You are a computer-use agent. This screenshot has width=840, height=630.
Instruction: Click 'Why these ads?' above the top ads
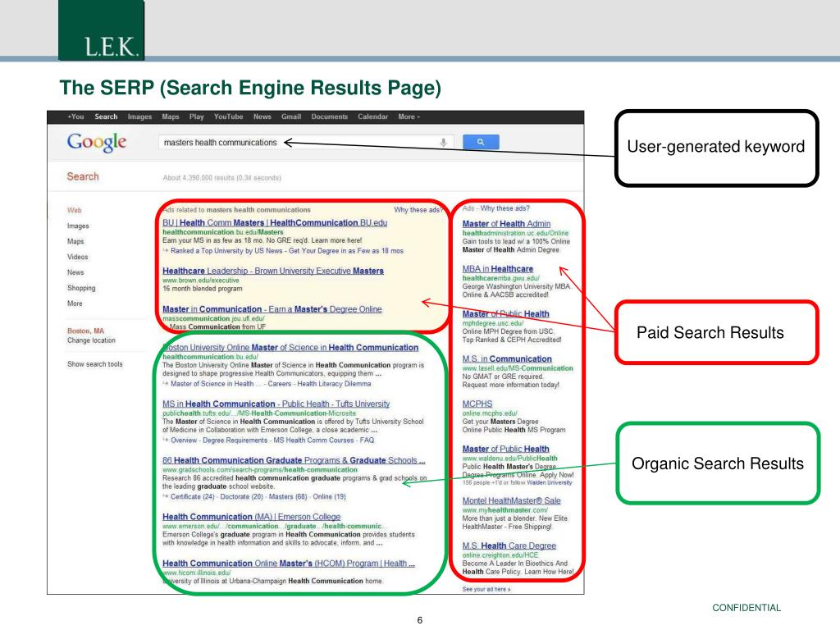coord(418,210)
